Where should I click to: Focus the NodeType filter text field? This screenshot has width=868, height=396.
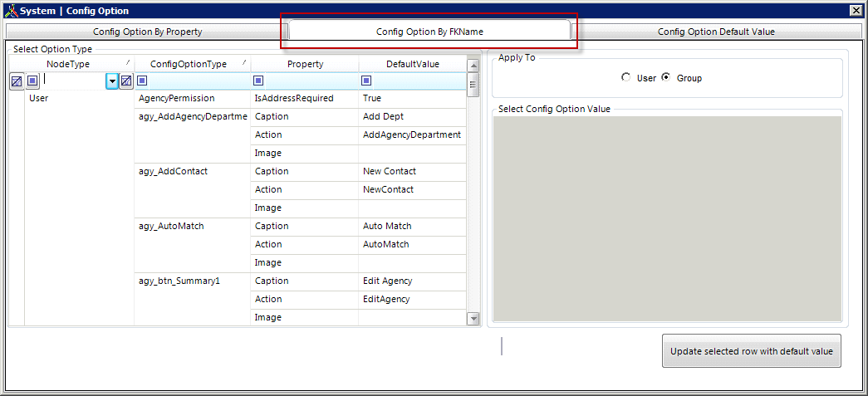[73, 81]
